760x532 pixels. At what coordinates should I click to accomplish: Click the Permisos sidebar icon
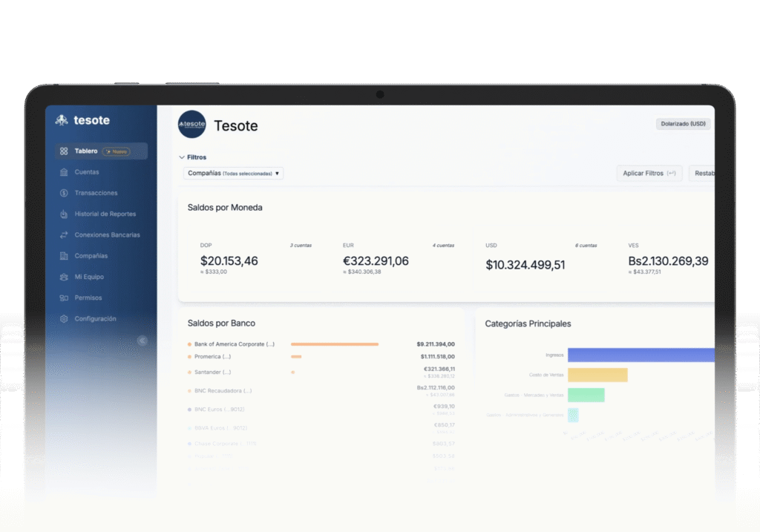tap(64, 298)
